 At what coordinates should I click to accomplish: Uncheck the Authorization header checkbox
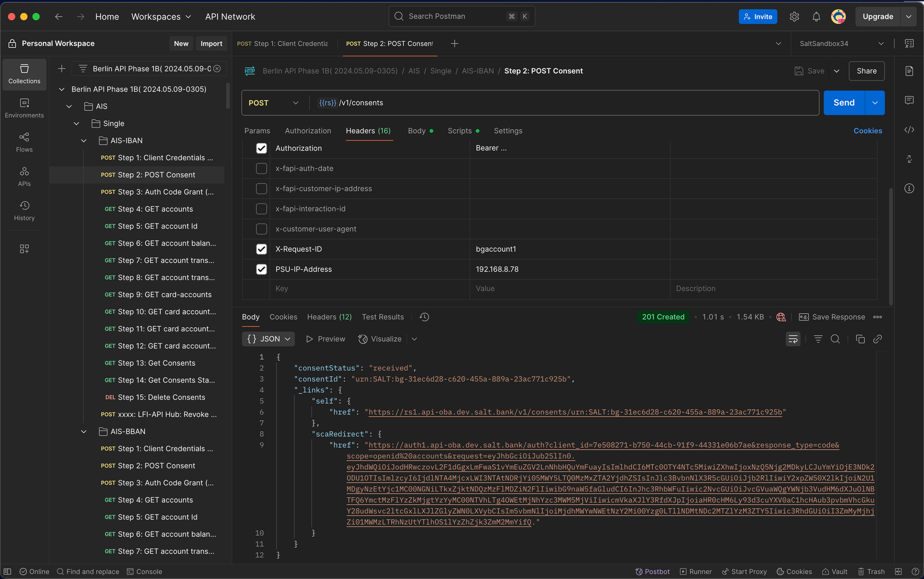click(x=261, y=148)
